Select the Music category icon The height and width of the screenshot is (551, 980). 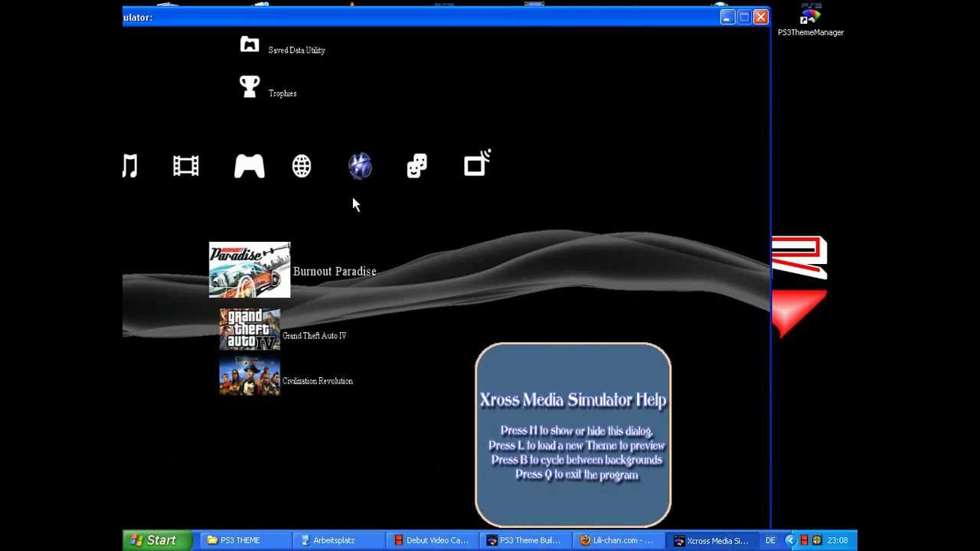130,166
